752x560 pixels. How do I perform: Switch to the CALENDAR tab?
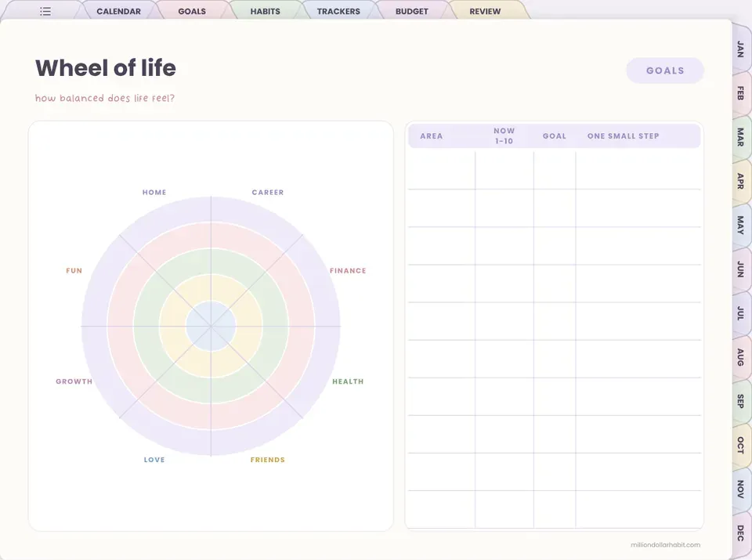pyautogui.click(x=118, y=11)
